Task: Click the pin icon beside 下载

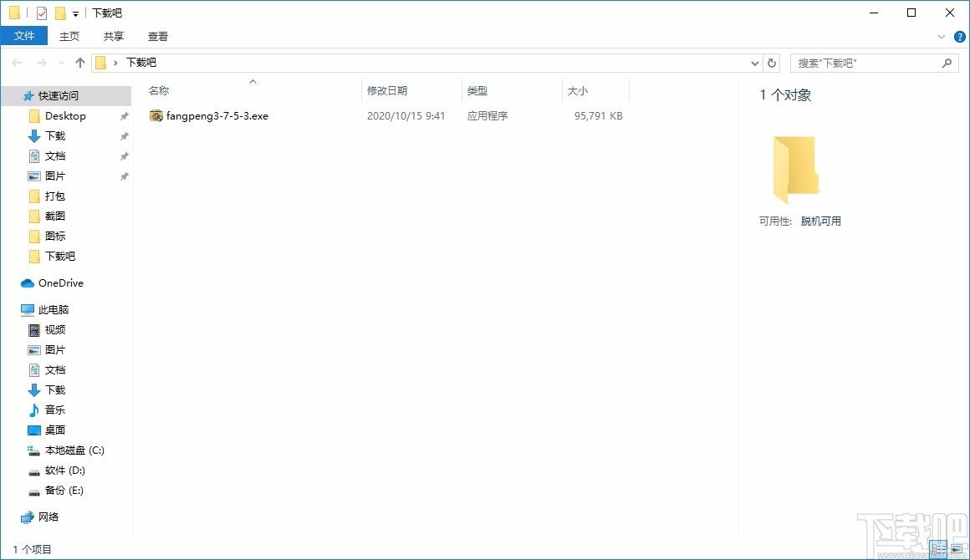Action: (124, 136)
